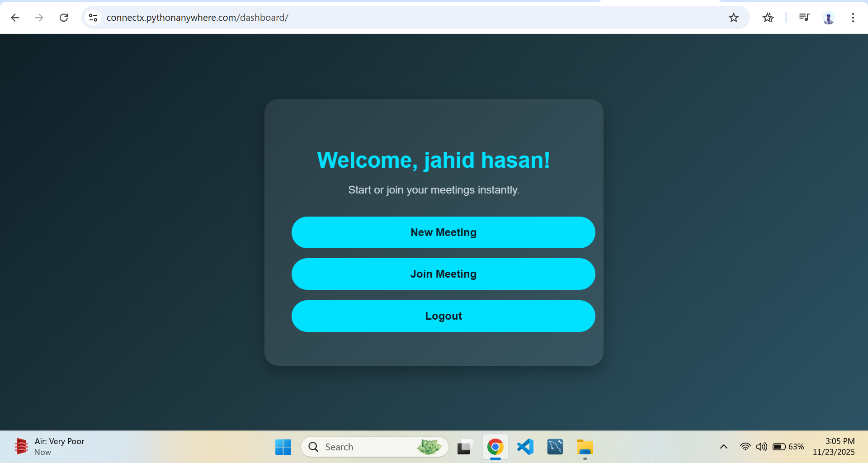Open the media controls icon

pyautogui.click(x=804, y=18)
